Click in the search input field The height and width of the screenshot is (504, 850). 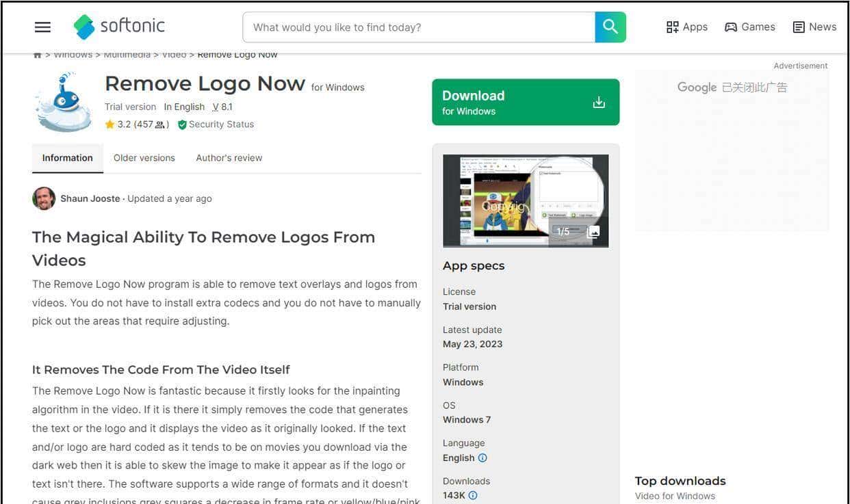click(417, 27)
